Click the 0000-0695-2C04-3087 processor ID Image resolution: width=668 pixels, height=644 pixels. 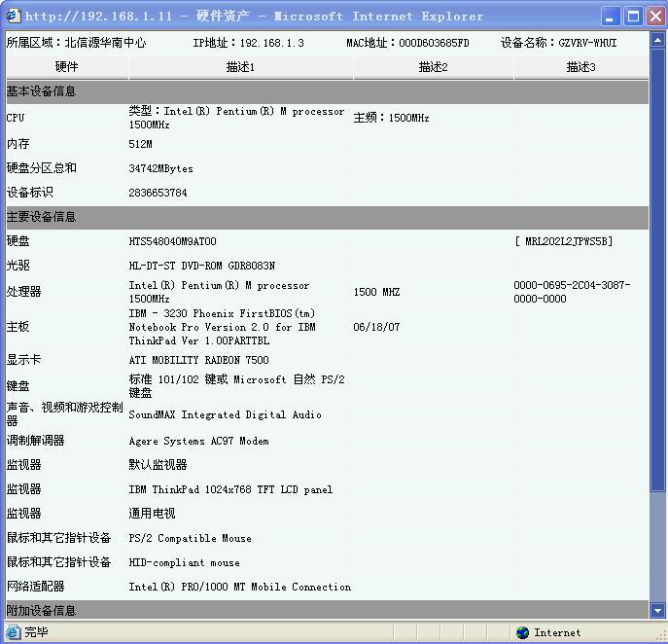click(572, 292)
